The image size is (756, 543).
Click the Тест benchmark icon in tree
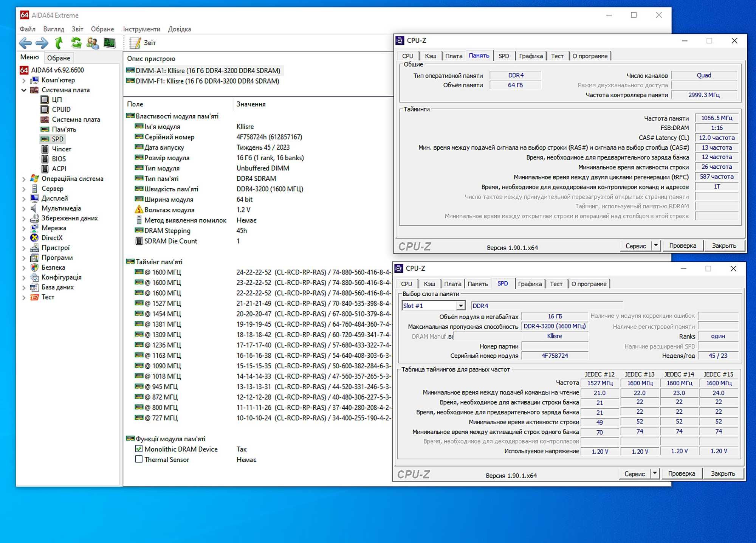point(34,297)
